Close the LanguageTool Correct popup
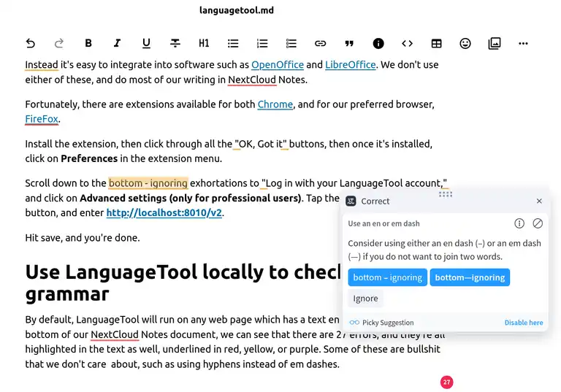The height and width of the screenshot is (392, 561). [539, 201]
